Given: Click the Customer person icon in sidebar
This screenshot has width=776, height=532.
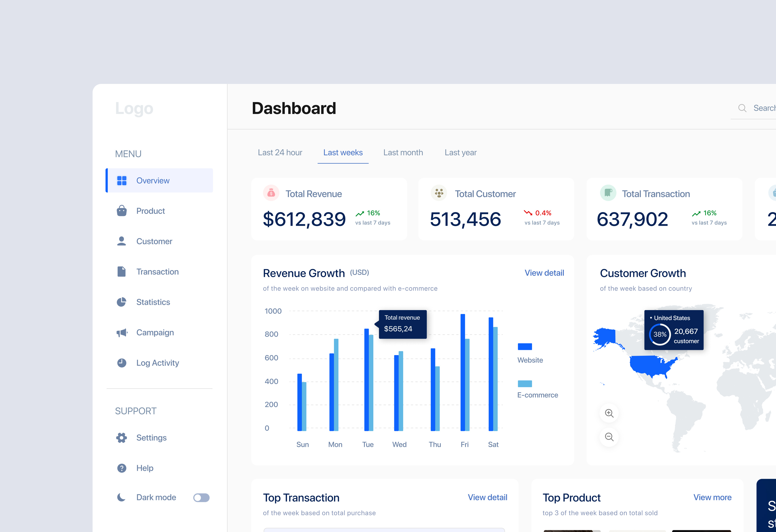Looking at the screenshot, I should tap(122, 241).
